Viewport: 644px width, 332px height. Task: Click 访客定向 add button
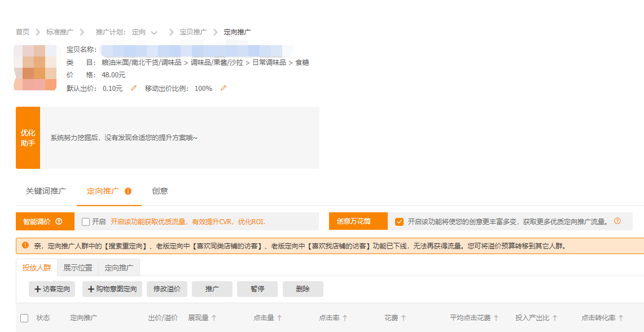pyautogui.click(x=52, y=289)
